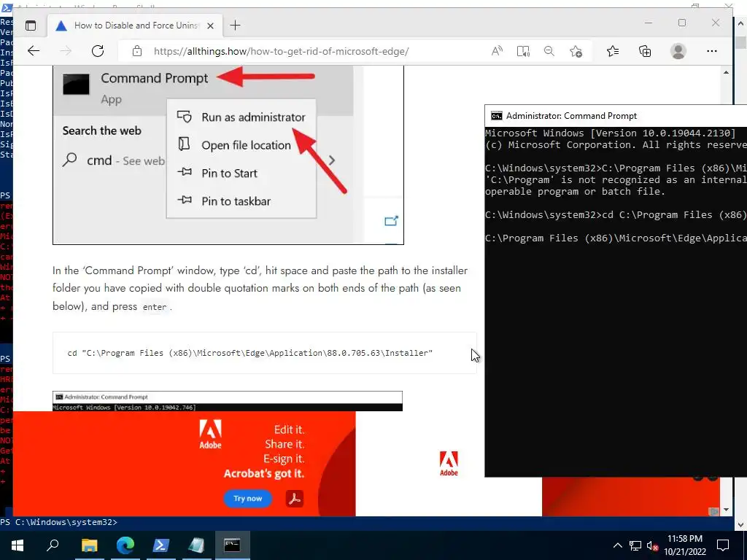The width and height of the screenshot is (747, 560).
Task: Add this page to favorites star
Action: 576,51
